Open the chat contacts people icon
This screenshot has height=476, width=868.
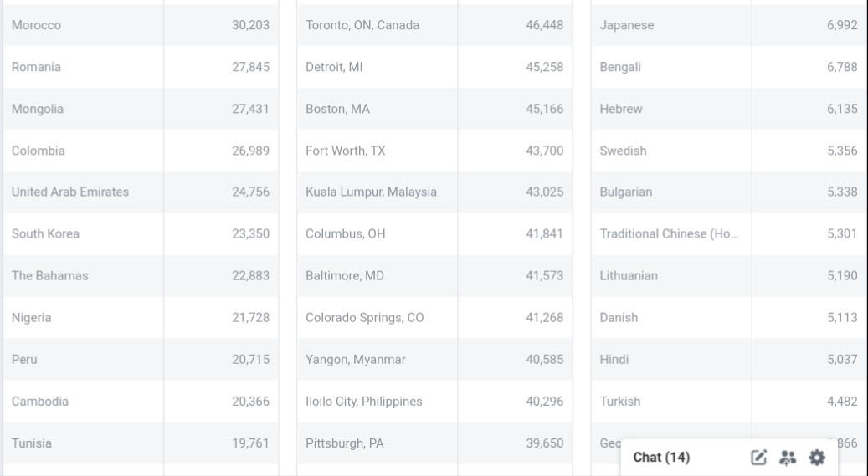click(x=788, y=457)
